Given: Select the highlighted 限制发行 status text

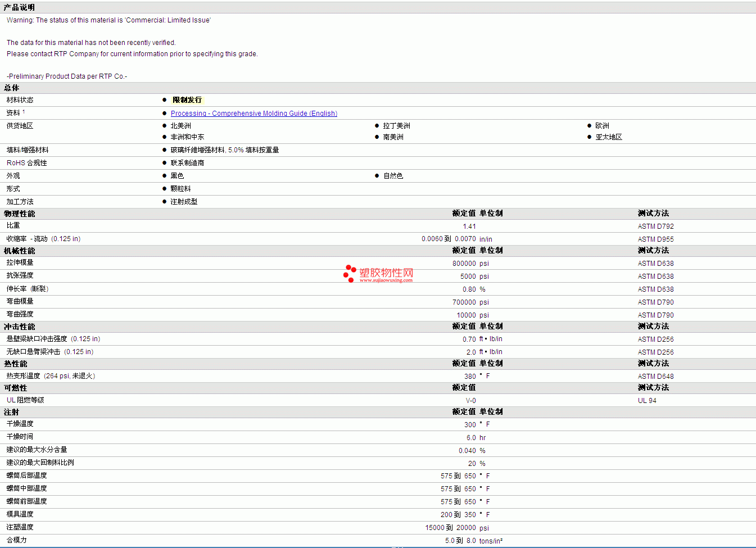Looking at the screenshot, I should (187, 100).
